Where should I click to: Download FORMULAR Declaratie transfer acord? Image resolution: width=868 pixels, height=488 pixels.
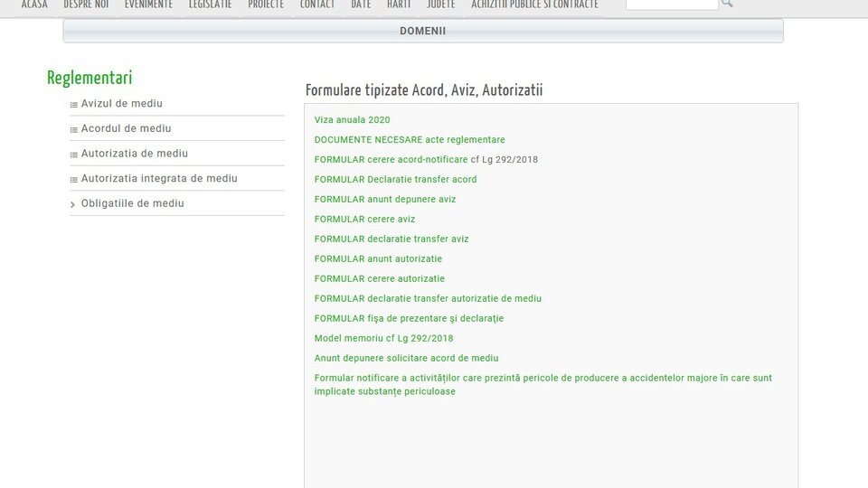(x=395, y=180)
